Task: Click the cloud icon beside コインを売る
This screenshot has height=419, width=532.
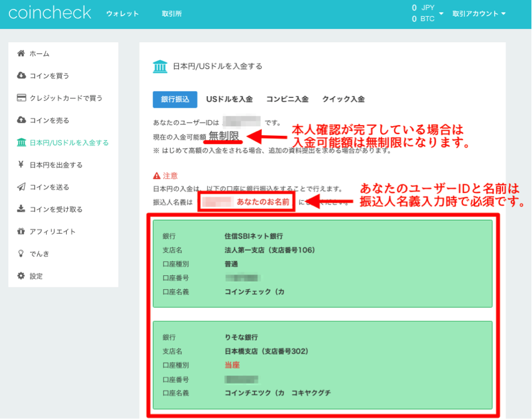Action: click(22, 120)
